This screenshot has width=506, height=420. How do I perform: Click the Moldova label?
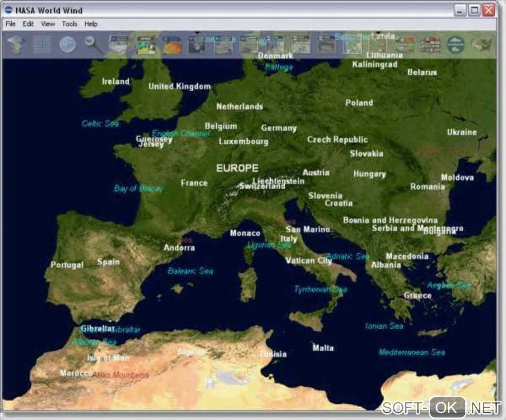[457, 178]
